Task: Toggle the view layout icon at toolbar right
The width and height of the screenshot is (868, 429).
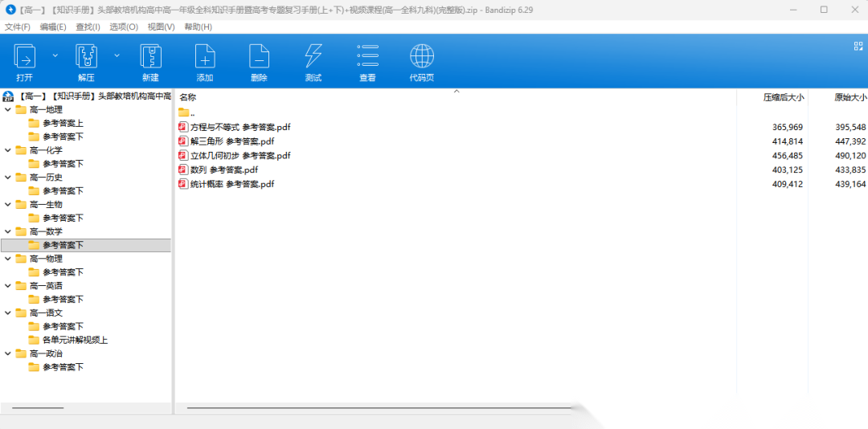Action: coord(858,47)
